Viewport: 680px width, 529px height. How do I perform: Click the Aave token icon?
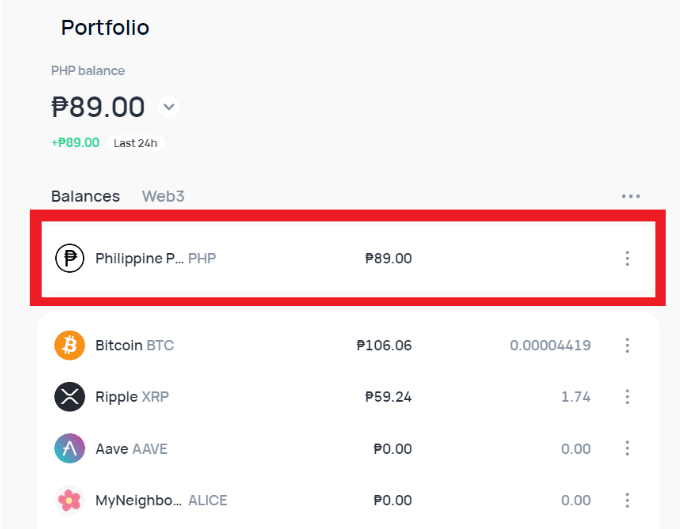pos(70,449)
